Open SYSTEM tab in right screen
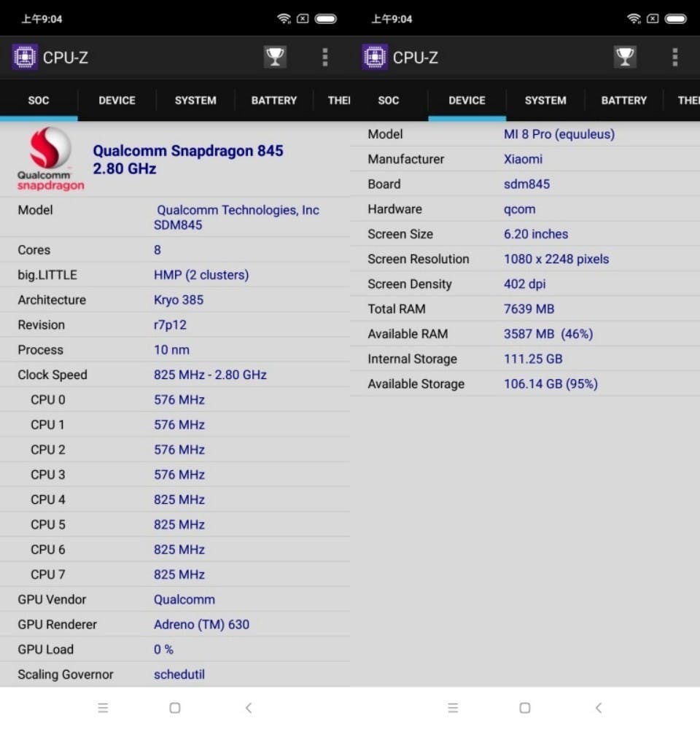Viewport: 700px width, 729px height. (545, 101)
